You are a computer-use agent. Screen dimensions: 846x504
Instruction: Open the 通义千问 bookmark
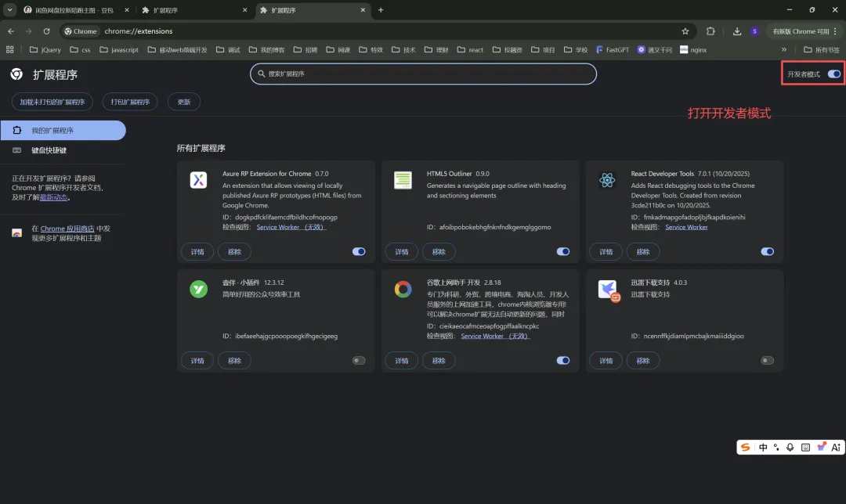654,49
